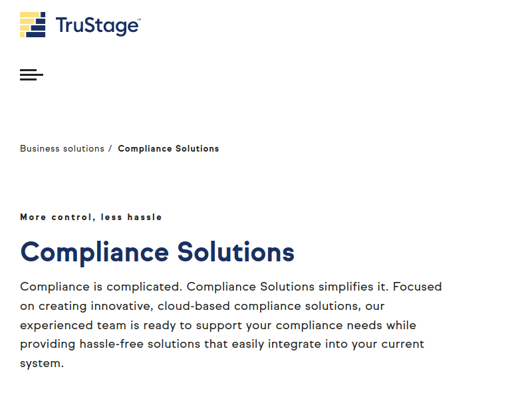Click the word "control," in the tagline

(73, 217)
